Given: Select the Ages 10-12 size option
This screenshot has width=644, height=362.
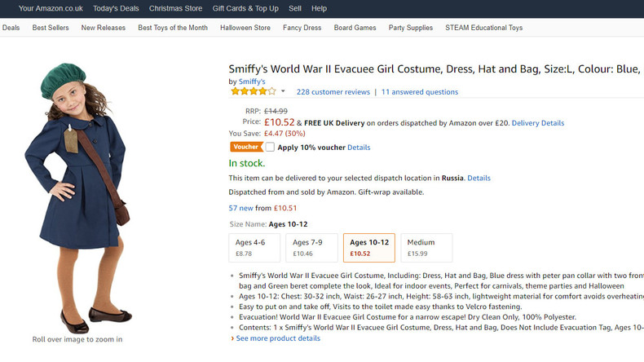Looking at the screenshot, I should click(x=369, y=248).
